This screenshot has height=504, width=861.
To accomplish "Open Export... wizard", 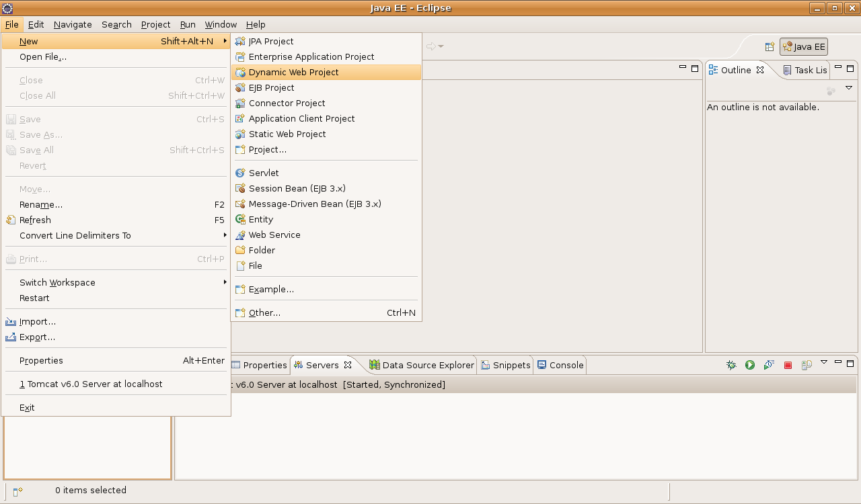I will click(116, 337).
